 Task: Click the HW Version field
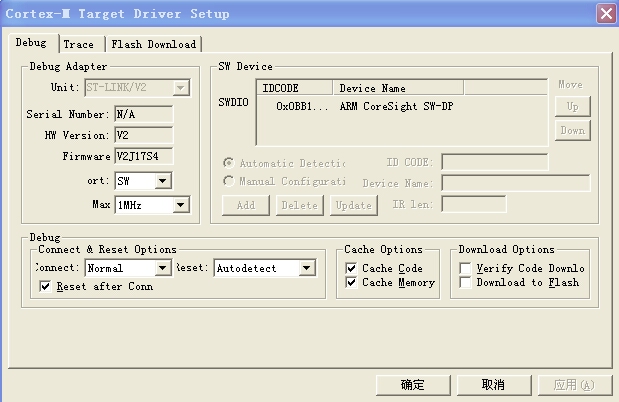coord(143,135)
